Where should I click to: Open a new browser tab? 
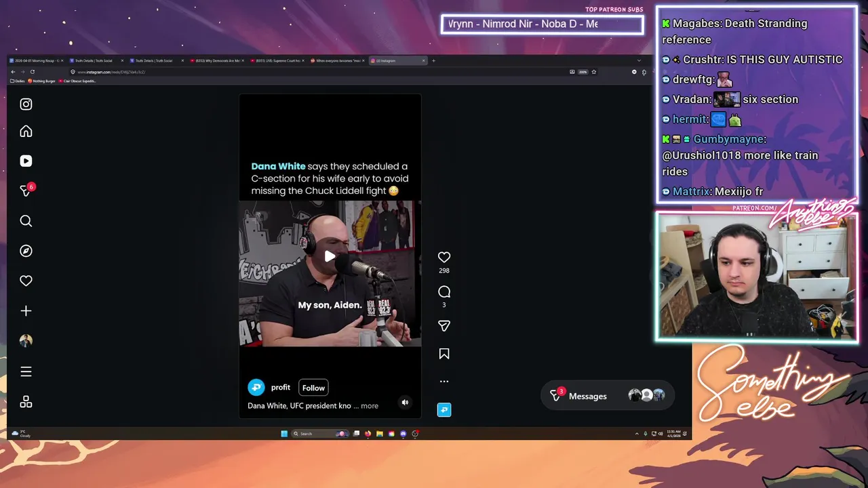[433, 60]
